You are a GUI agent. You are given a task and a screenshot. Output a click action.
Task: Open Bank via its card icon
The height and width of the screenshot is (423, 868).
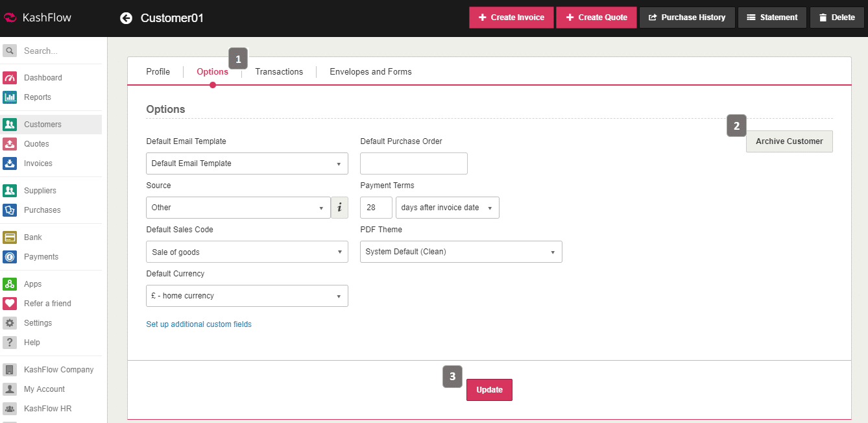pyautogui.click(x=10, y=237)
